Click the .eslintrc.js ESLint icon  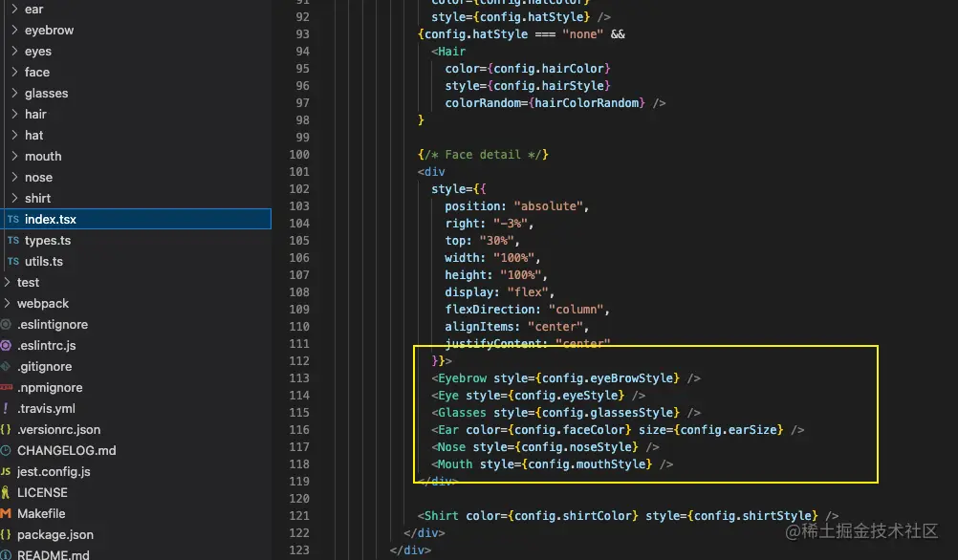click(x=6, y=345)
